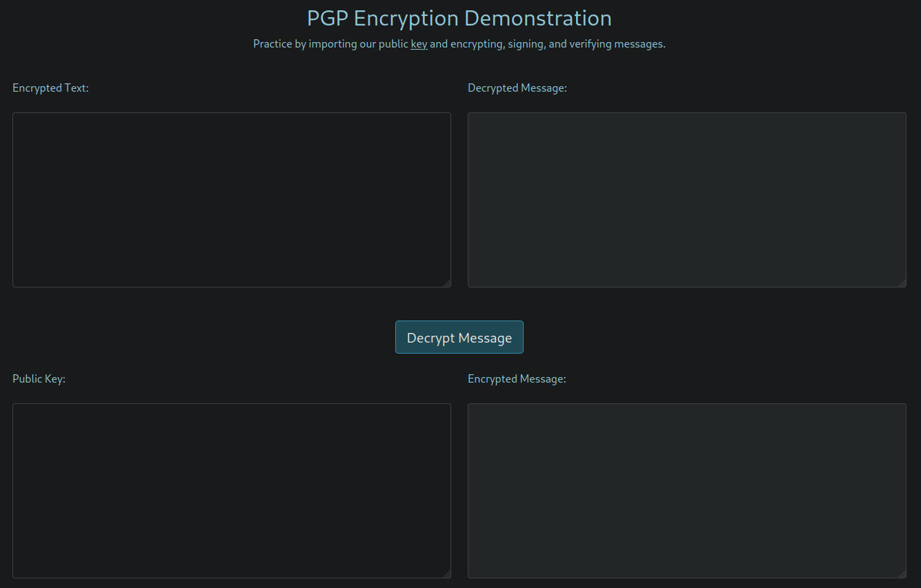Click the Encrypted Text box resize handle
This screenshot has height=588, width=921.
[x=447, y=283]
